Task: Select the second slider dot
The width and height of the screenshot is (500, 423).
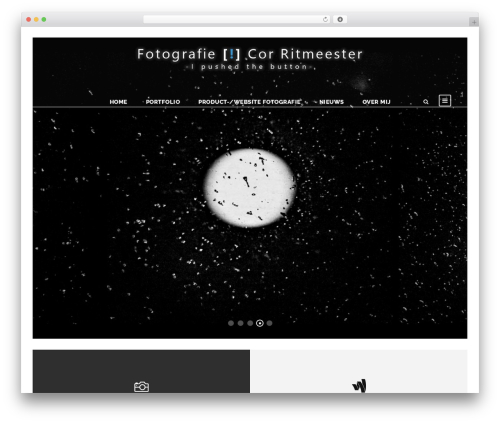Action: pyautogui.click(x=240, y=323)
